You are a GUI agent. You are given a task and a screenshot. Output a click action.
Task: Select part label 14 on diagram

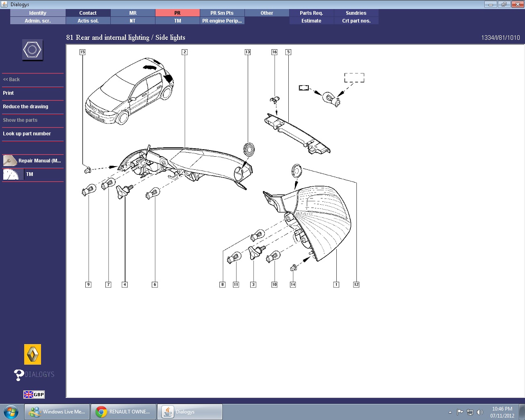pyautogui.click(x=293, y=285)
